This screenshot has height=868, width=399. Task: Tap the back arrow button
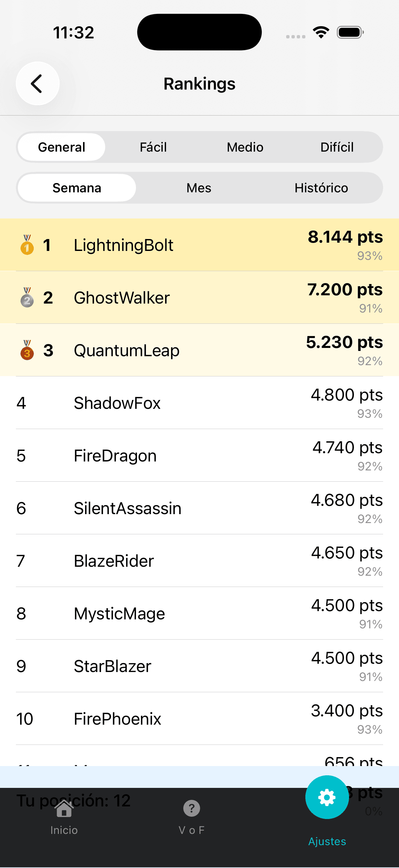click(x=37, y=83)
